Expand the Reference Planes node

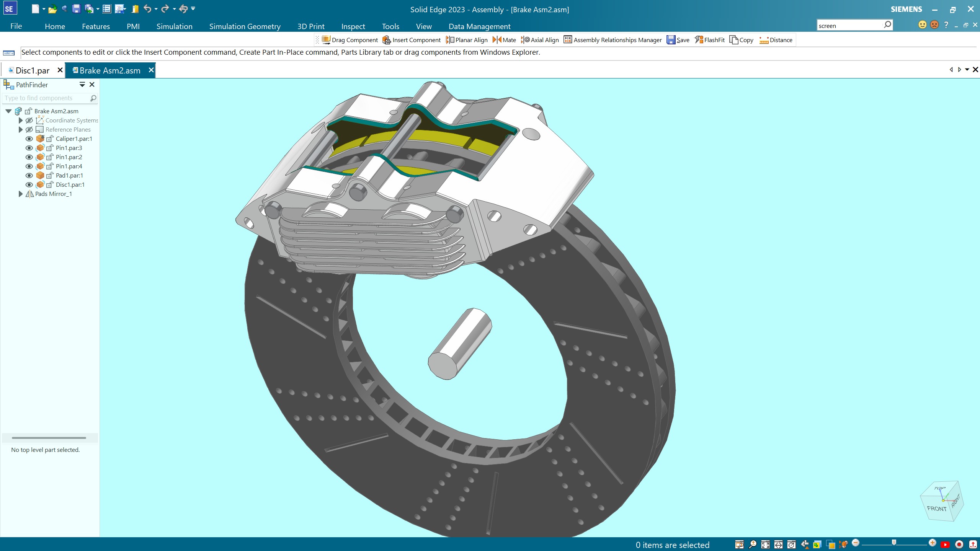click(x=21, y=129)
